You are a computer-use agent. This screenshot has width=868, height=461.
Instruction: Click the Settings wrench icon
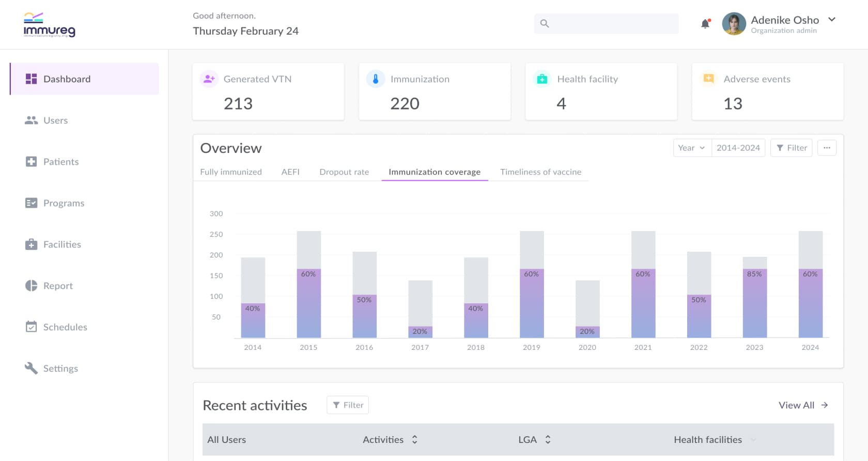tap(31, 368)
